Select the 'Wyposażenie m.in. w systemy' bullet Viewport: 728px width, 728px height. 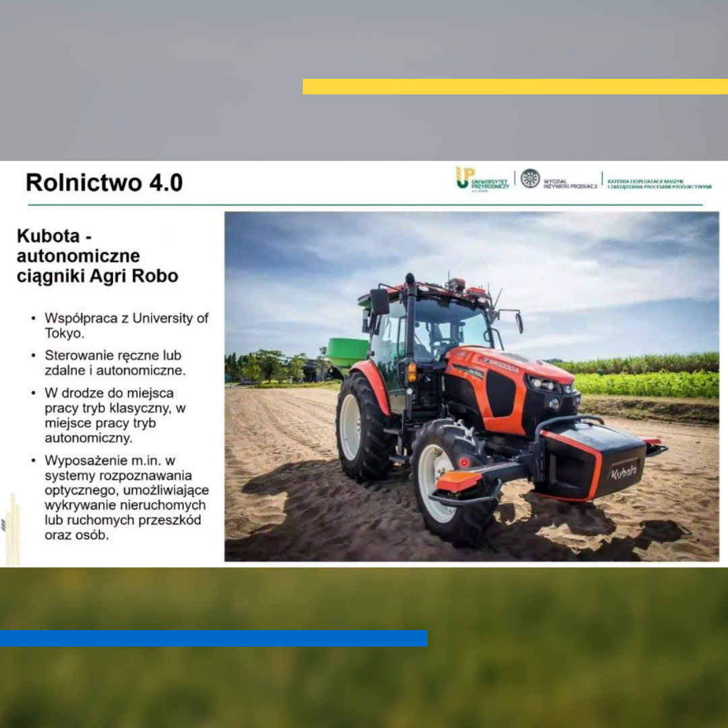click(x=126, y=497)
